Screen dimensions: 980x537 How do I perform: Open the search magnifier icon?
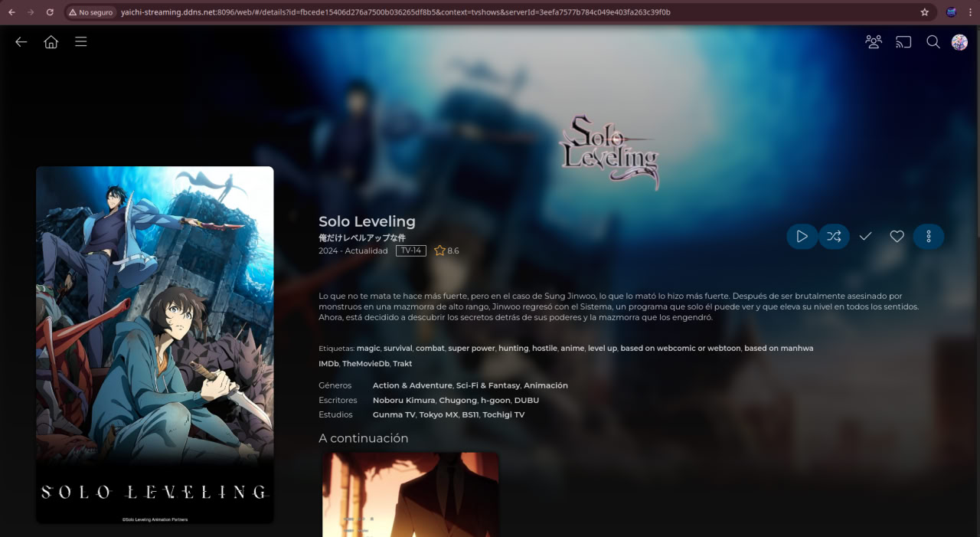933,42
